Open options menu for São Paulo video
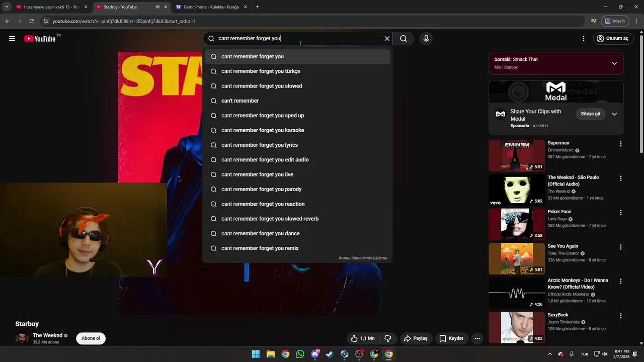644x362 pixels. point(620,178)
